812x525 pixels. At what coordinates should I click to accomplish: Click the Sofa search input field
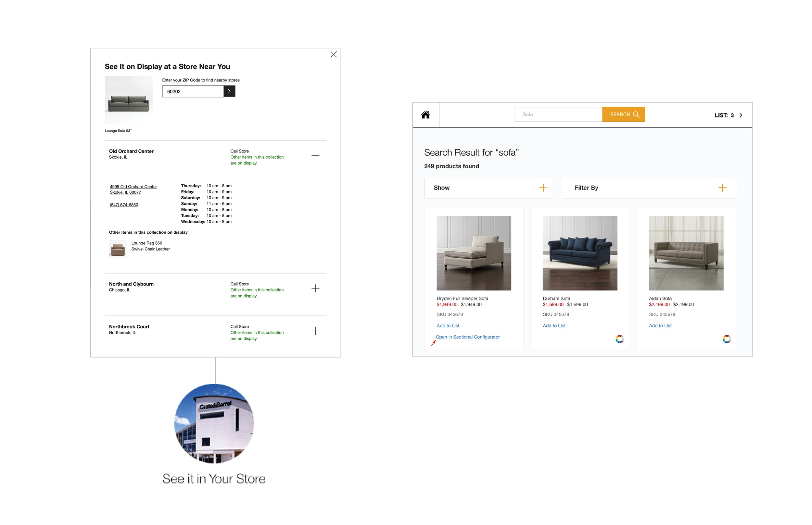[x=559, y=114]
